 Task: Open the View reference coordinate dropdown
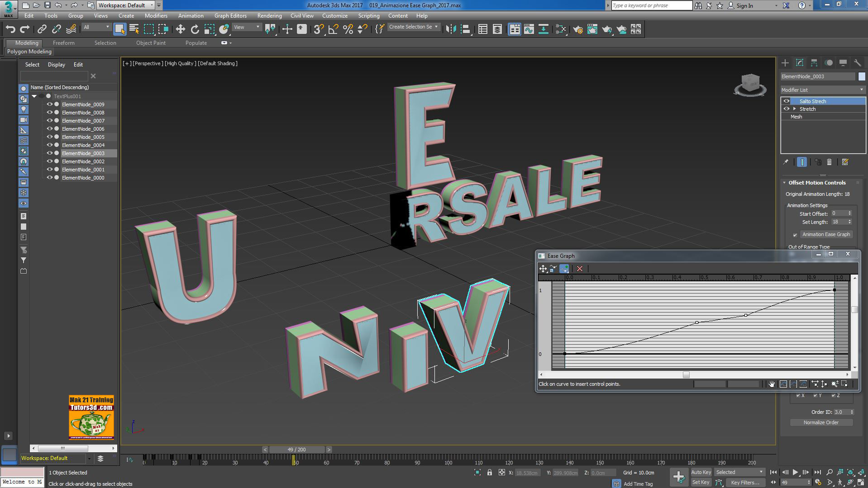(247, 27)
